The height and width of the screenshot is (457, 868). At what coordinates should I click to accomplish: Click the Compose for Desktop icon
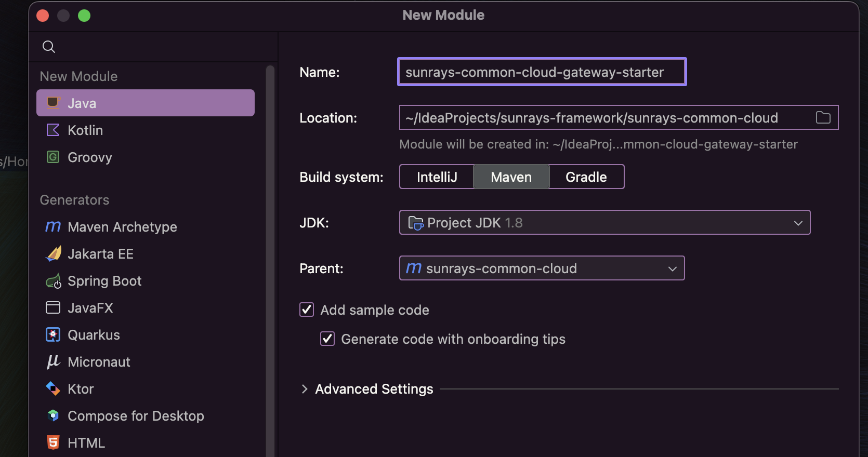point(53,415)
